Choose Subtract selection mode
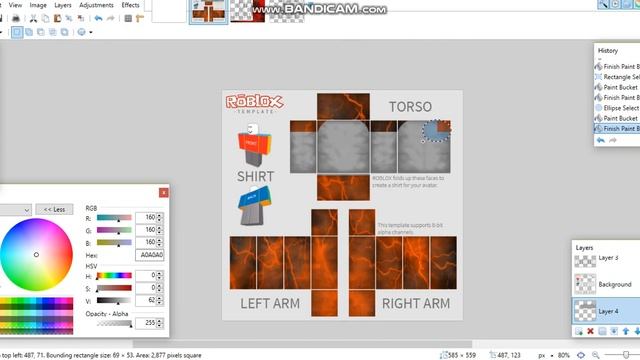 click(41, 32)
